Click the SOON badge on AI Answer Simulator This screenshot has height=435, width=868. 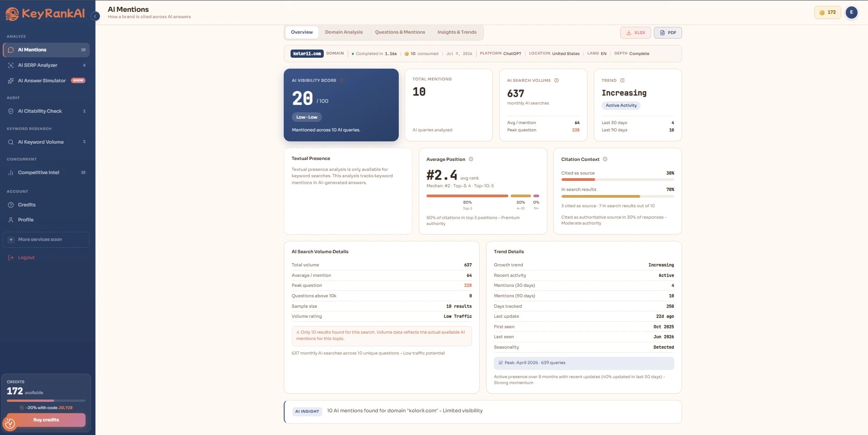(x=78, y=80)
